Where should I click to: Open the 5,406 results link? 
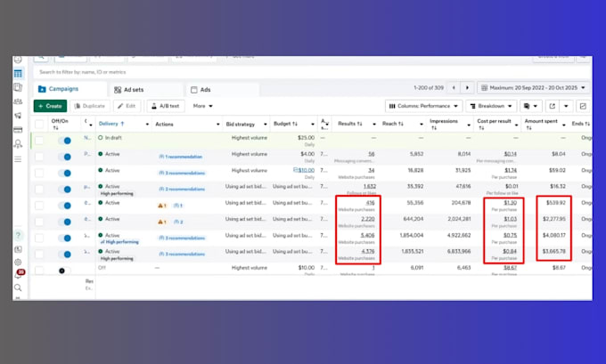(368, 235)
